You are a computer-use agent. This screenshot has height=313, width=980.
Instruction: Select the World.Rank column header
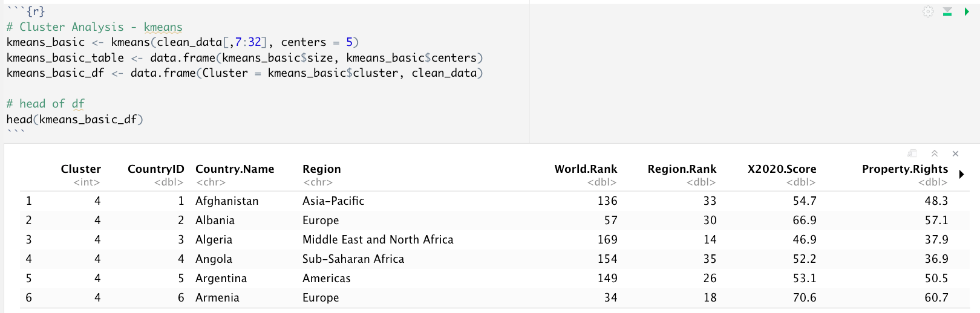tap(586, 169)
